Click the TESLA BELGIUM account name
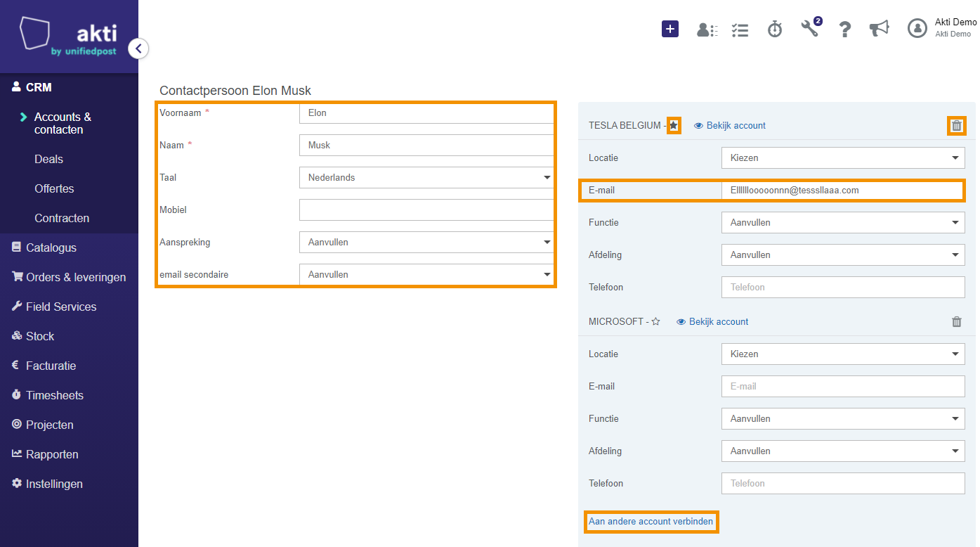Viewport: 980px width, 547px height. [x=625, y=126]
